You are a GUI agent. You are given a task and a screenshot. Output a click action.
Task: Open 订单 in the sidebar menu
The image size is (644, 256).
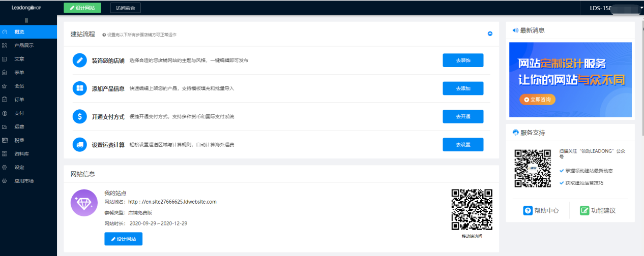click(x=28, y=100)
